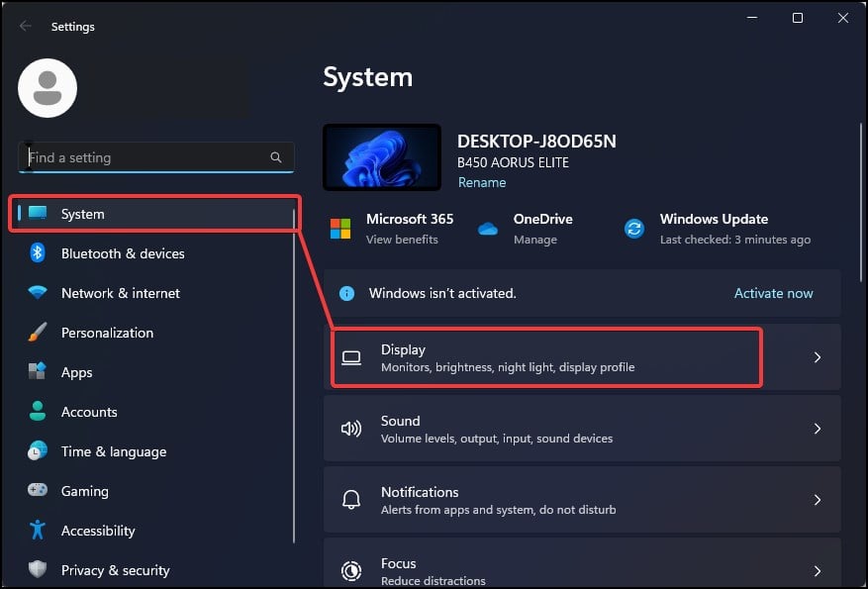Click the Time & language globe clock icon

tap(38, 450)
